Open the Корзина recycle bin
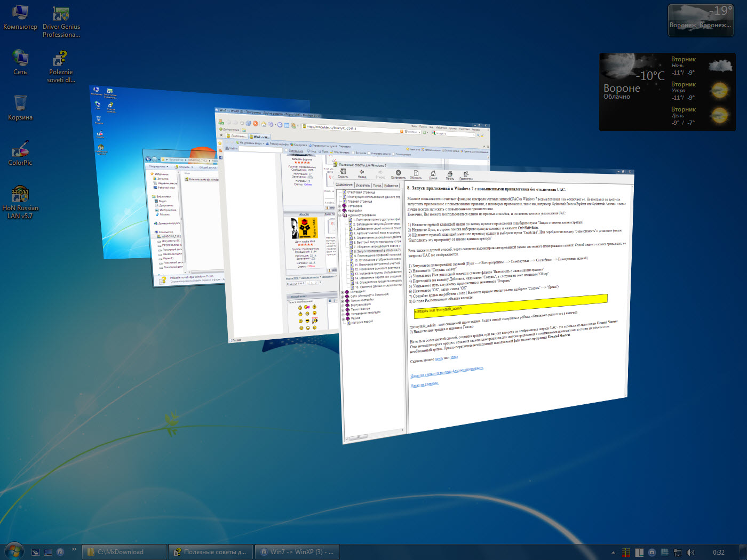The width and height of the screenshot is (747, 560). tap(20, 108)
